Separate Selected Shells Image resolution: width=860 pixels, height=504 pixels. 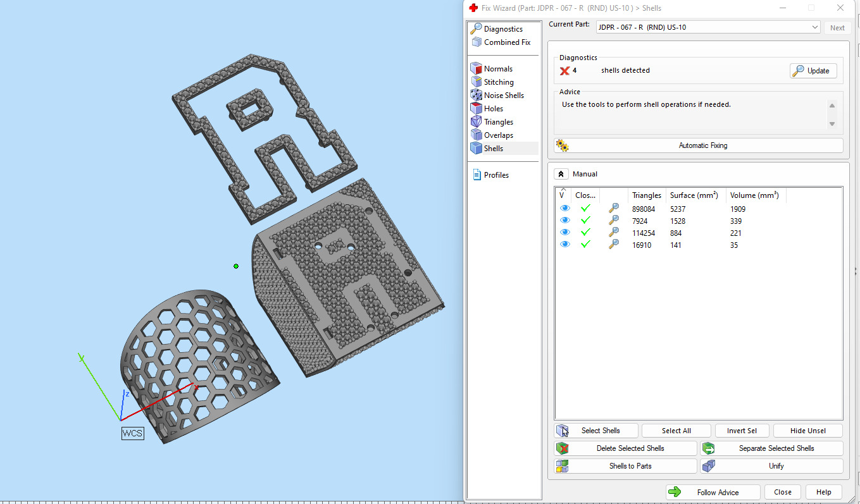point(772,448)
